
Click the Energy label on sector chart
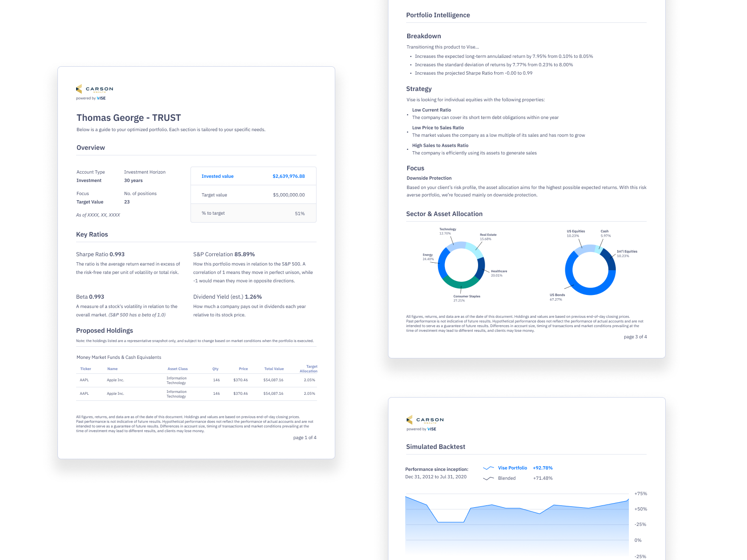pos(428,255)
